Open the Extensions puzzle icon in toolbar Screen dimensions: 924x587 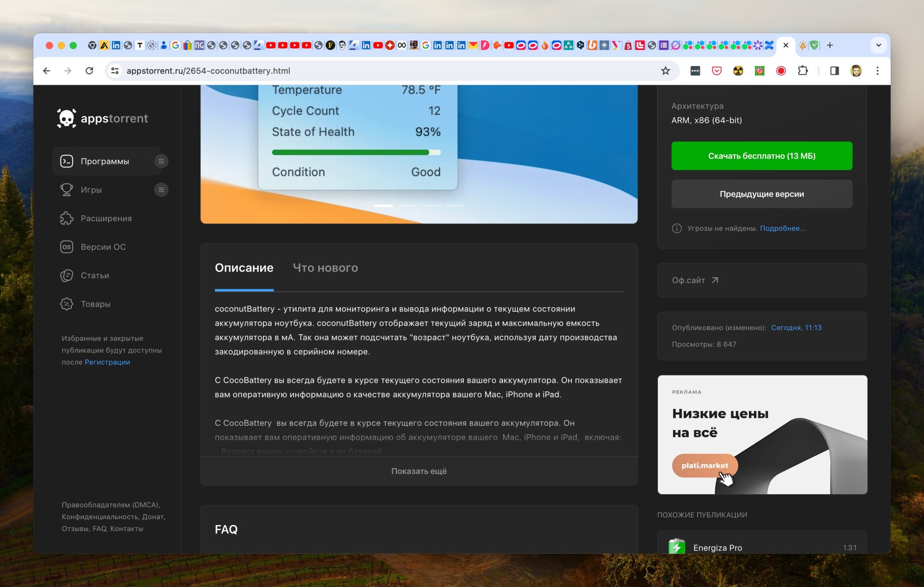[x=803, y=71]
